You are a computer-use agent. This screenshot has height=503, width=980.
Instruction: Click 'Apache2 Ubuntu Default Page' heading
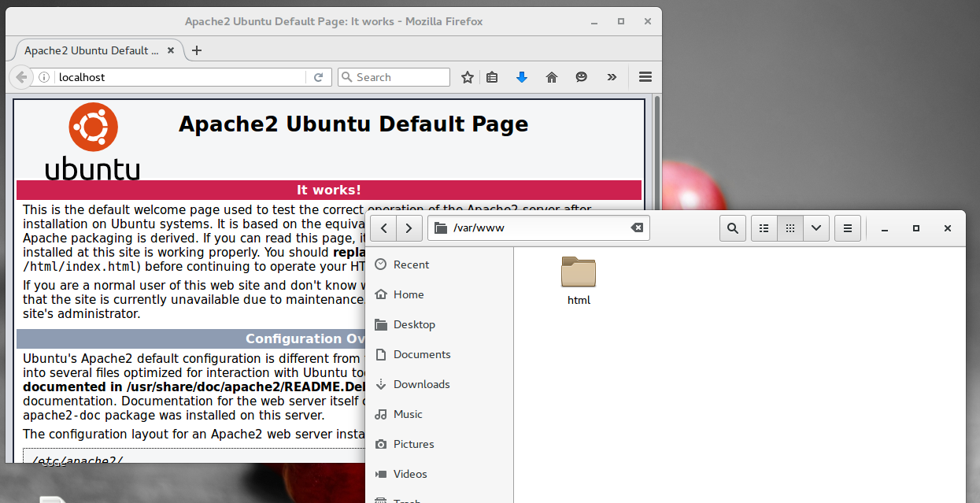tap(353, 124)
